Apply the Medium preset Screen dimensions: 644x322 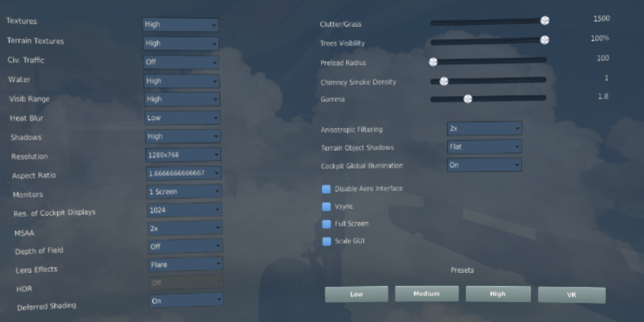427,294
